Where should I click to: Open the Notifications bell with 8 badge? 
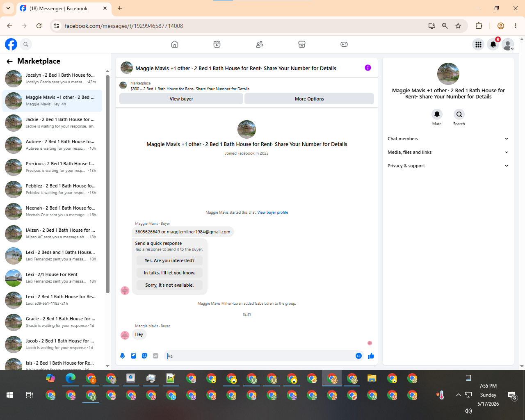[x=493, y=44]
